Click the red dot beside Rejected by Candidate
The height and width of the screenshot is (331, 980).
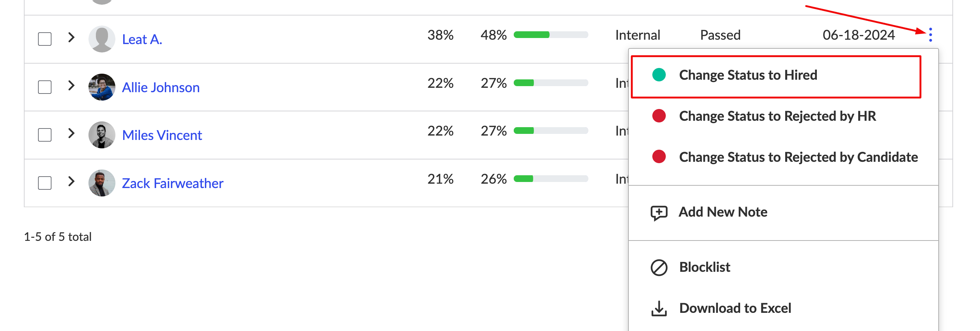point(658,157)
